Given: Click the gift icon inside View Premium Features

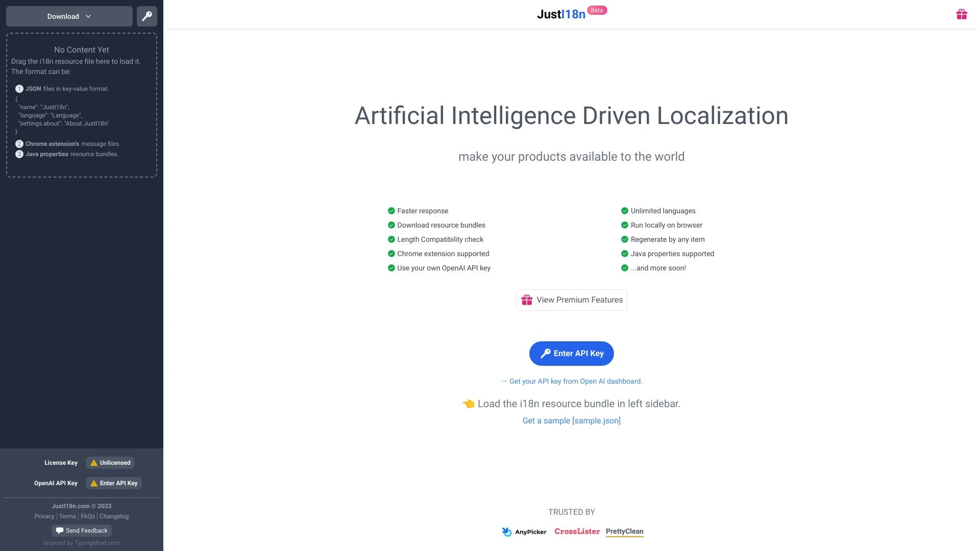Looking at the screenshot, I should (527, 299).
